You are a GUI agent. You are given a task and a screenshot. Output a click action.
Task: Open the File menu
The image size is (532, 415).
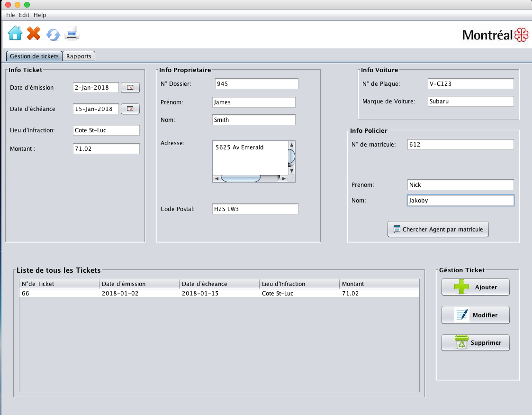(10, 15)
